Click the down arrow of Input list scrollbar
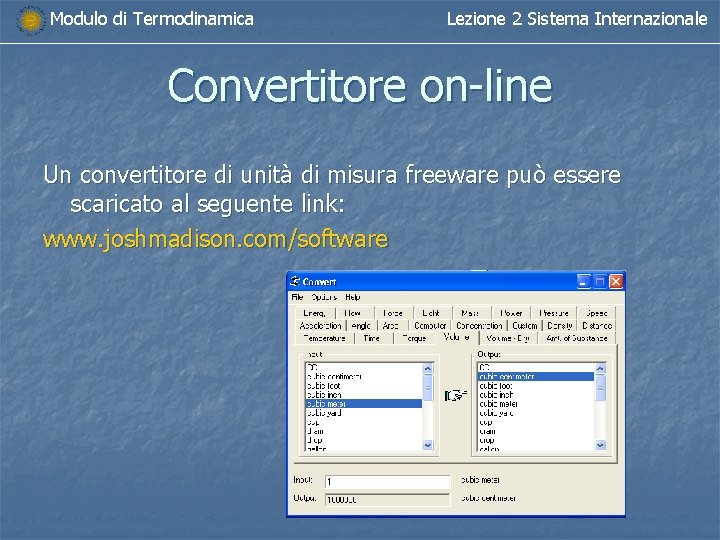 tap(428, 445)
